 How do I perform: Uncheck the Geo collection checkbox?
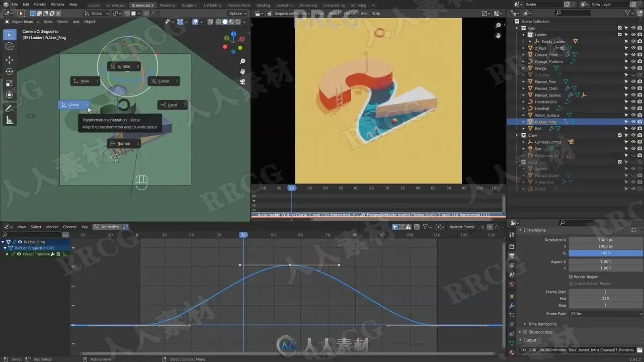[x=620, y=28]
